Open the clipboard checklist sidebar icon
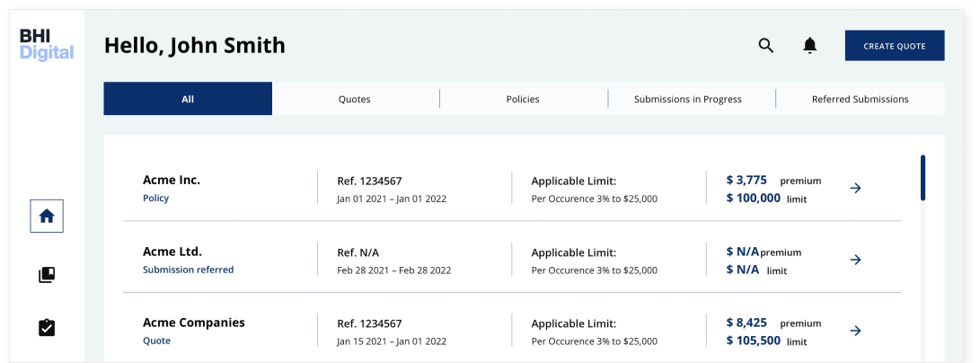The height and width of the screenshot is (363, 980). pyautogui.click(x=47, y=328)
